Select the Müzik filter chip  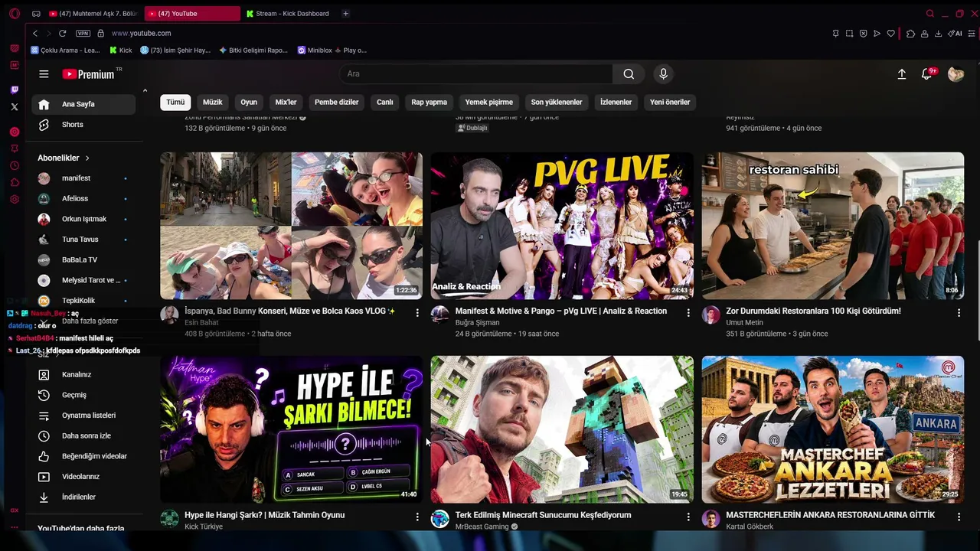point(212,102)
